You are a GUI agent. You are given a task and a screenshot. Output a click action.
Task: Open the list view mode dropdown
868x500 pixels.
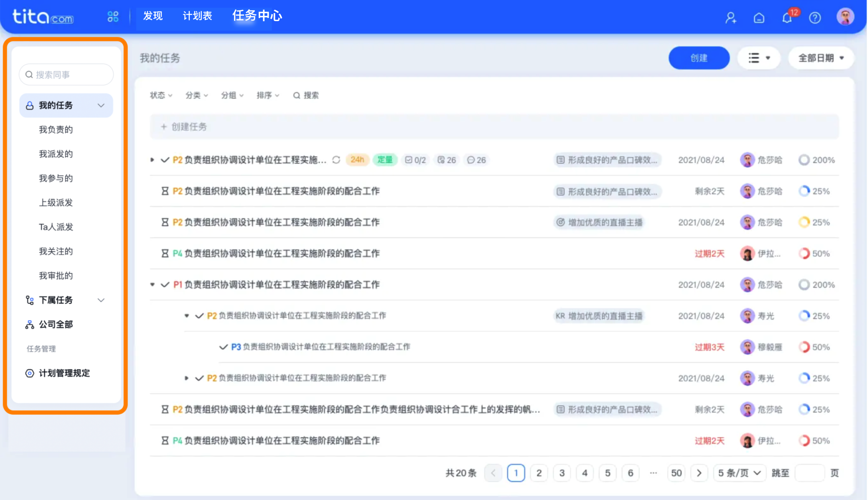pyautogui.click(x=759, y=58)
